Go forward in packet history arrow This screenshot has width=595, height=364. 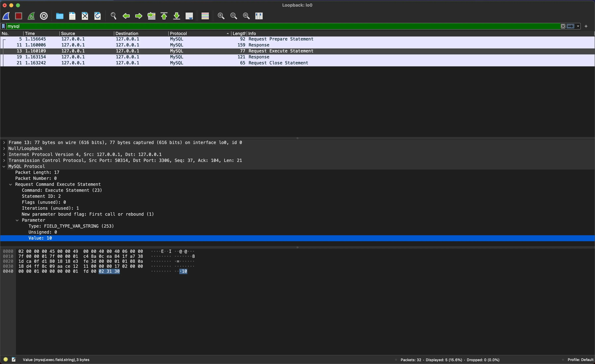(x=139, y=16)
